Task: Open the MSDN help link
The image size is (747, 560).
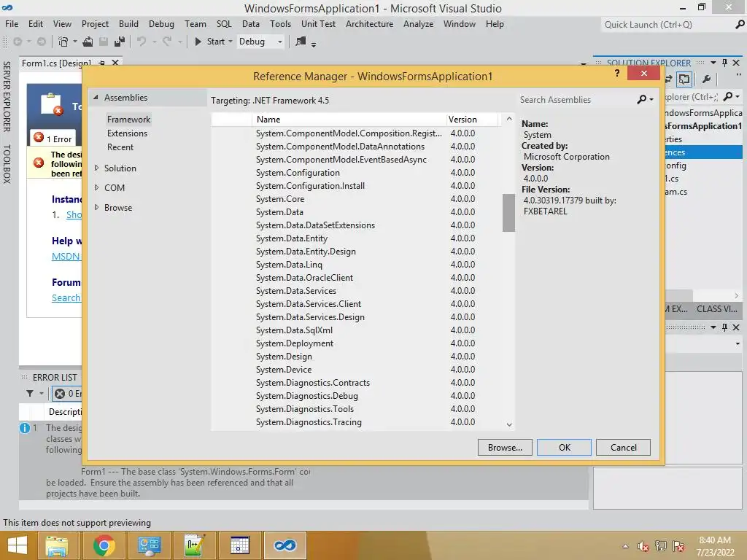Action: coord(66,256)
